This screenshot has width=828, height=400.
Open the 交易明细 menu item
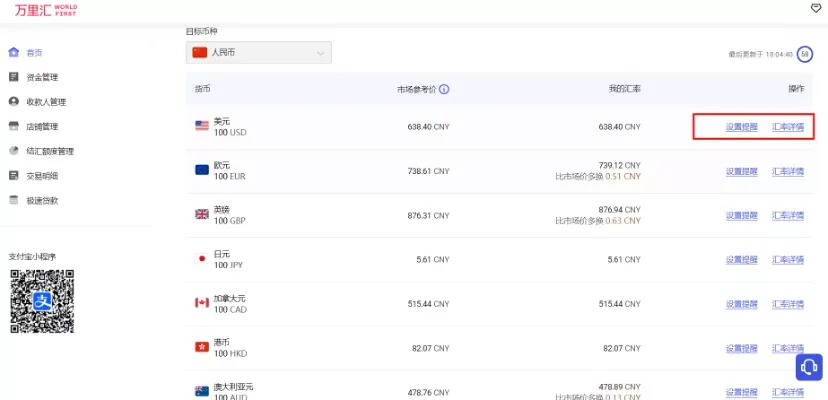click(42, 176)
